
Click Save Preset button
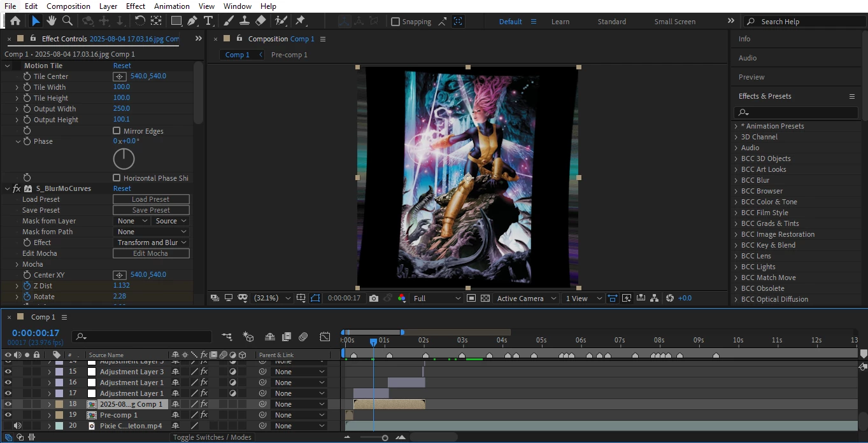click(x=151, y=210)
